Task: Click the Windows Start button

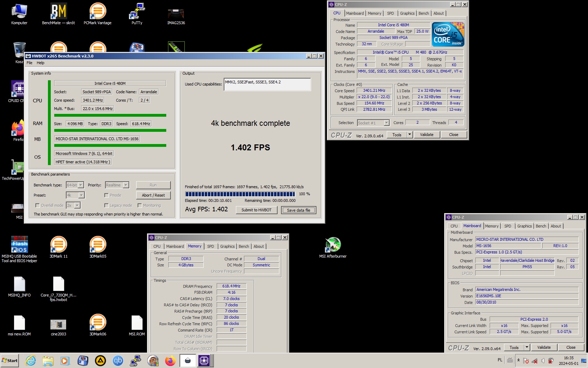Action: pos(10,361)
